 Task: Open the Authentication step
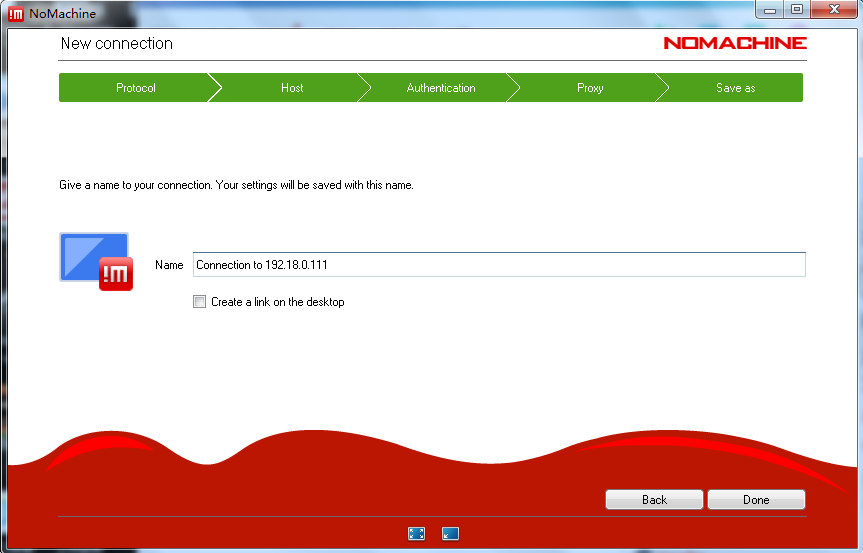point(441,87)
